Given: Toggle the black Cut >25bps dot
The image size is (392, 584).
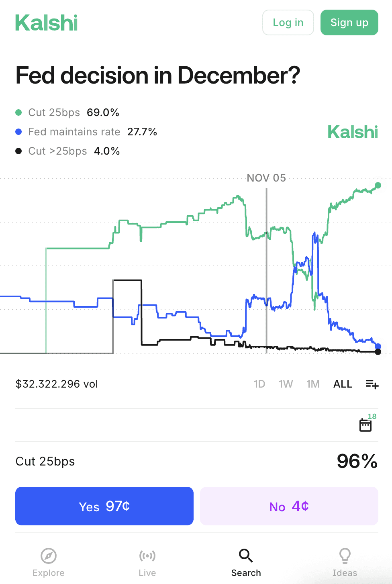Looking at the screenshot, I should point(19,151).
